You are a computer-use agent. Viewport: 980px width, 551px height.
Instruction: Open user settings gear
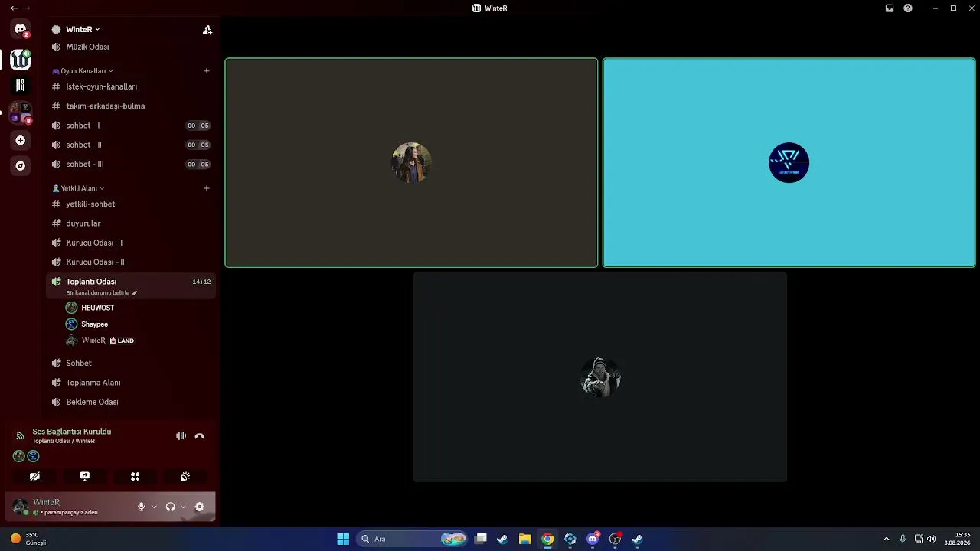(x=200, y=507)
